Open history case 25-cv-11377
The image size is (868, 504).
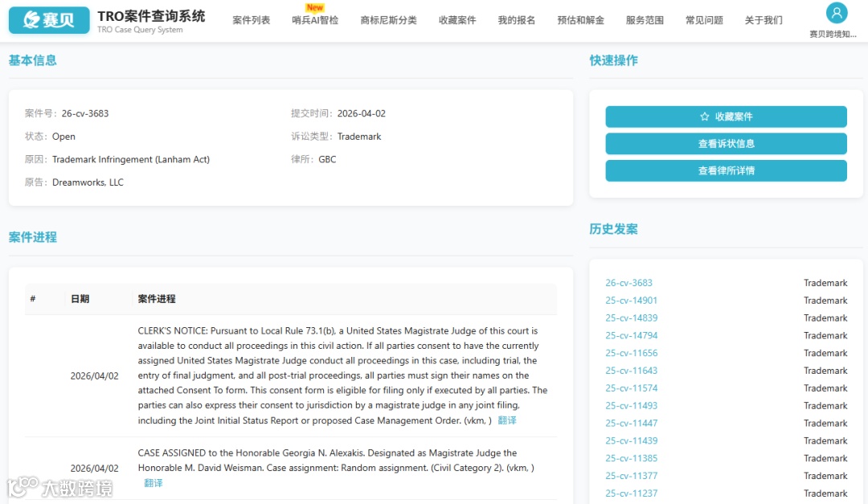(x=631, y=476)
